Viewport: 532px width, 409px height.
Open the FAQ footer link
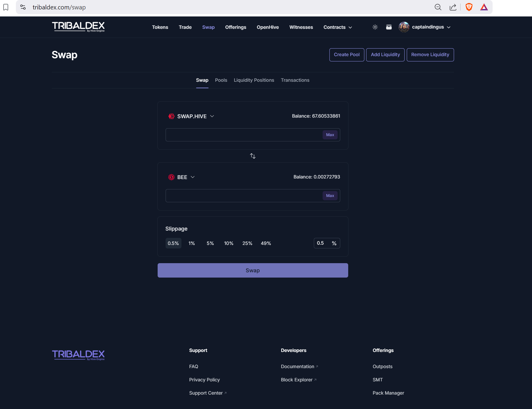pyautogui.click(x=194, y=367)
